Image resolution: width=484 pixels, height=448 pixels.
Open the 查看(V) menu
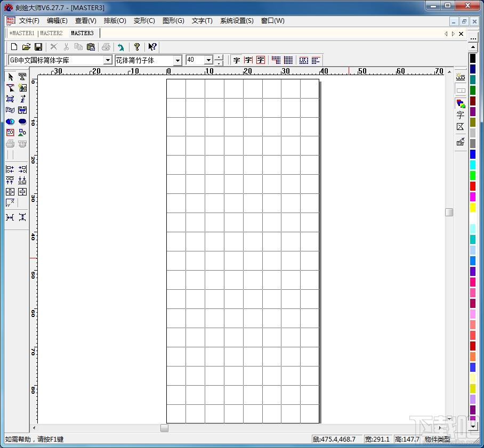pyautogui.click(x=86, y=21)
